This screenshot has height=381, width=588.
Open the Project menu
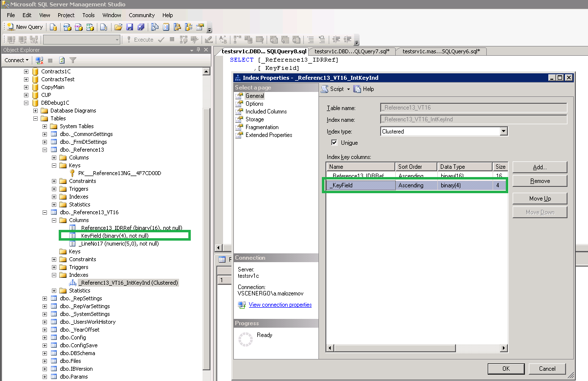click(66, 15)
